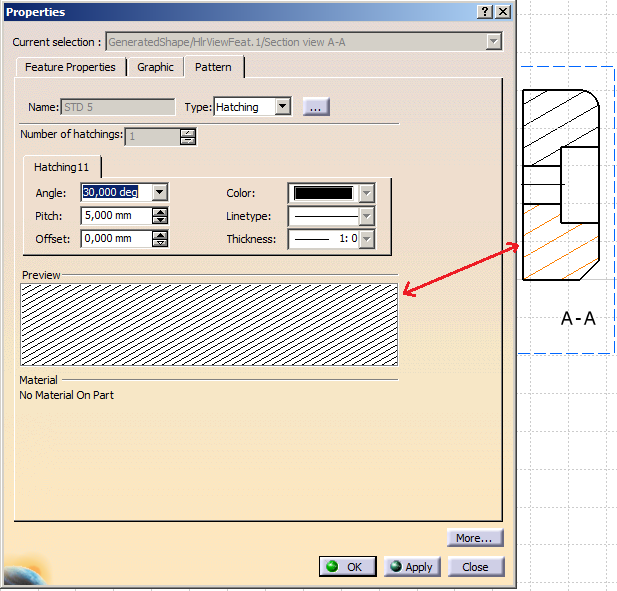Click the Offset spinner arrows
This screenshot has width=617, height=591.
pos(160,238)
